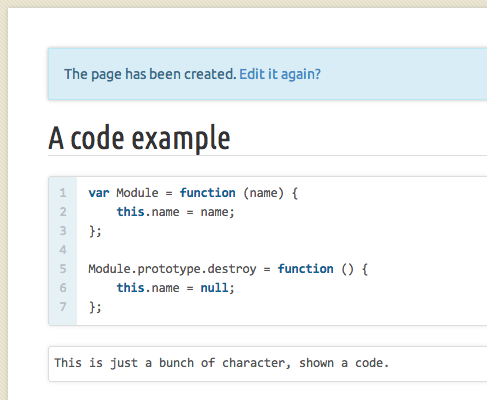Select line number 2 in code gutter
This screenshot has width=487, height=400.
click(63, 212)
